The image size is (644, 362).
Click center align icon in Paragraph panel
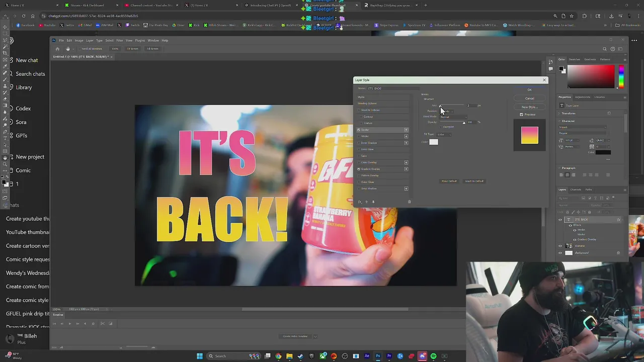click(568, 175)
